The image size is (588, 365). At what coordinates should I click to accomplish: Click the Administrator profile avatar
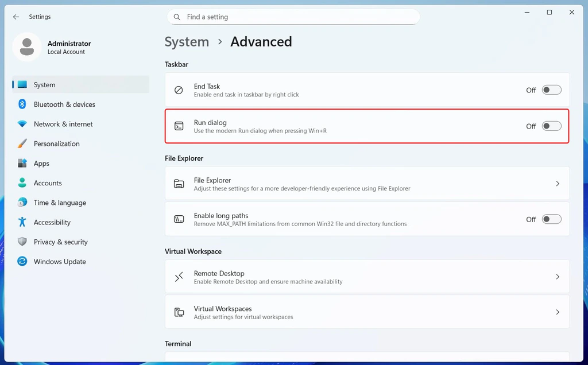pyautogui.click(x=26, y=47)
